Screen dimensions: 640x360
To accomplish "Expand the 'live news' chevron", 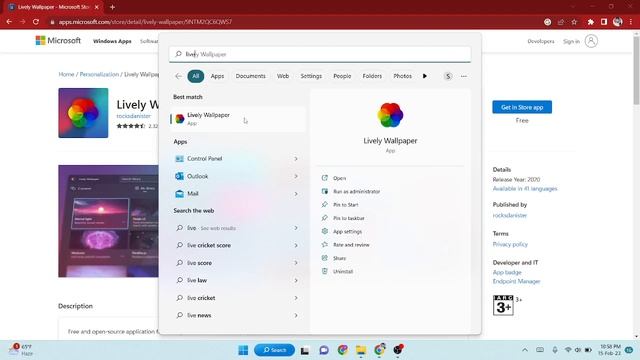I will point(296,316).
